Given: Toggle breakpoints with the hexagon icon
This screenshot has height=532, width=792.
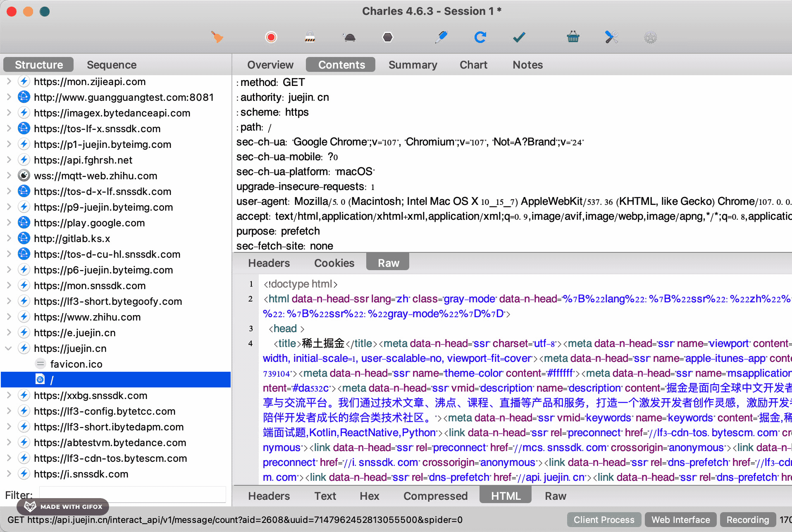Looking at the screenshot, I should (x=388, y=37).
